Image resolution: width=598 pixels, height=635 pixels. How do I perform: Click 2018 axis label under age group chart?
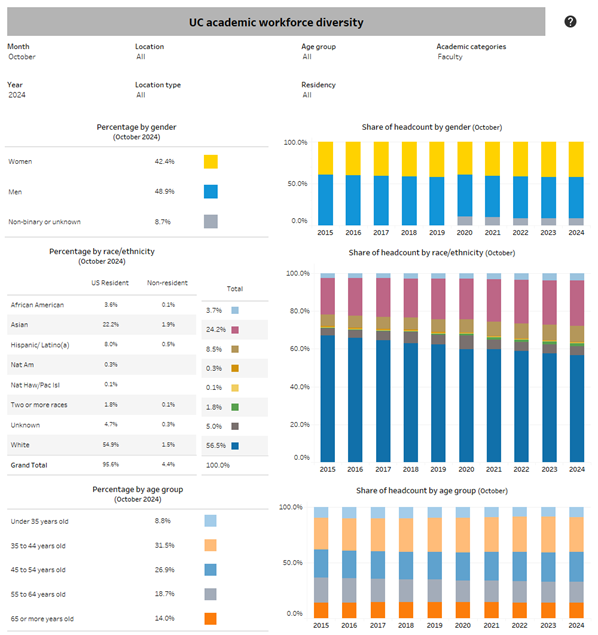[406, 625]
